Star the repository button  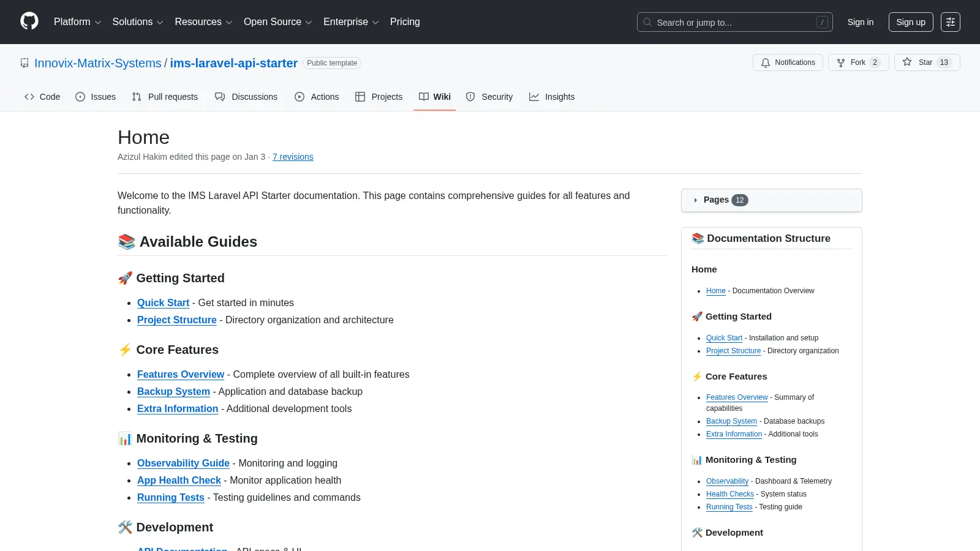pyautogui.click(x=927, y=62)
